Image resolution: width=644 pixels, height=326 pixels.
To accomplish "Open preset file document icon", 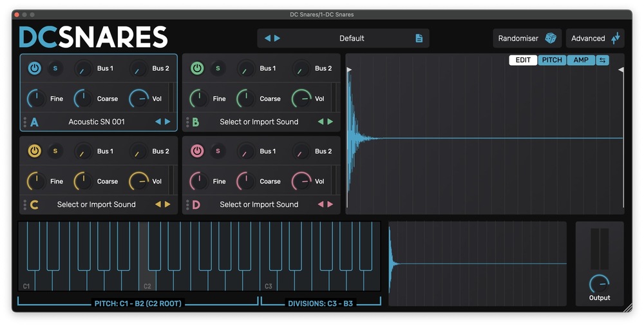I will [419, 38].
